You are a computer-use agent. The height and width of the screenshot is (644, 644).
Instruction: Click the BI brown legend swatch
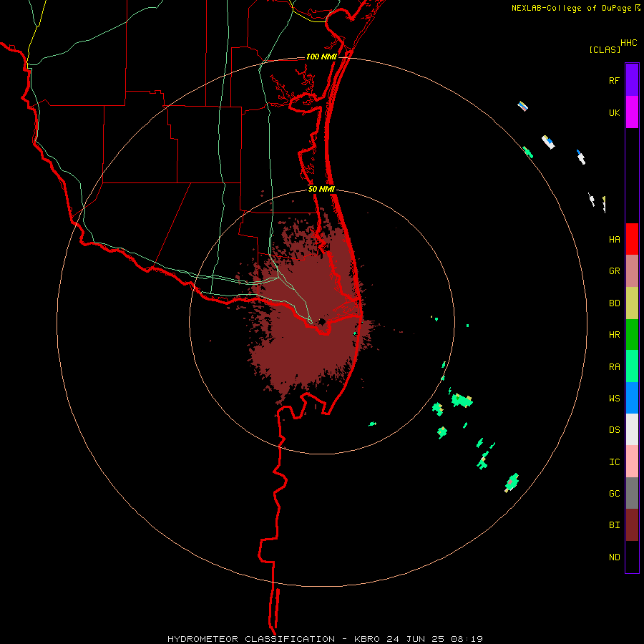pos(632,525)
